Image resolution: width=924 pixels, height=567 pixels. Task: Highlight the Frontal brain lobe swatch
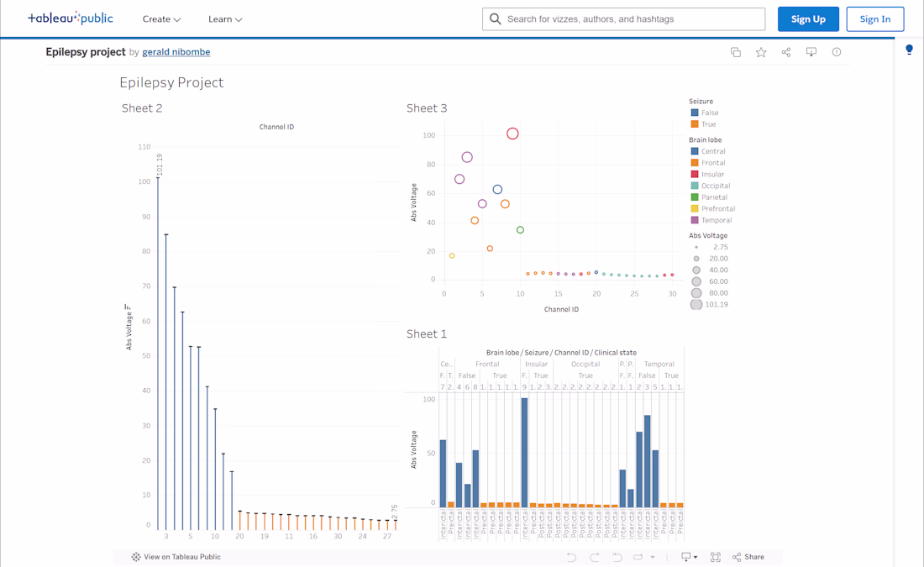694,163
